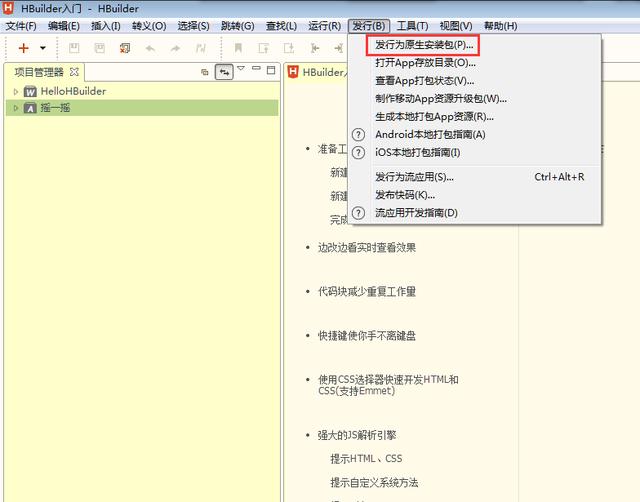Image resolution: width=640 pixels, height=502 pixels.
Task: Open the New button dropdown arrow
Action: [x=43, y=48]
